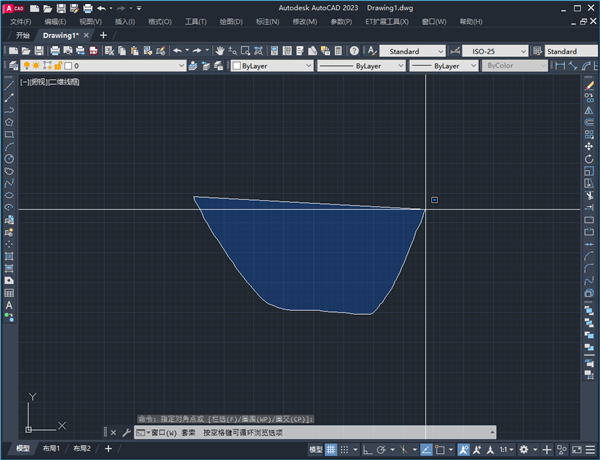
Task: Select the Line tool in draw toolbar
Action: pos(9,86)
